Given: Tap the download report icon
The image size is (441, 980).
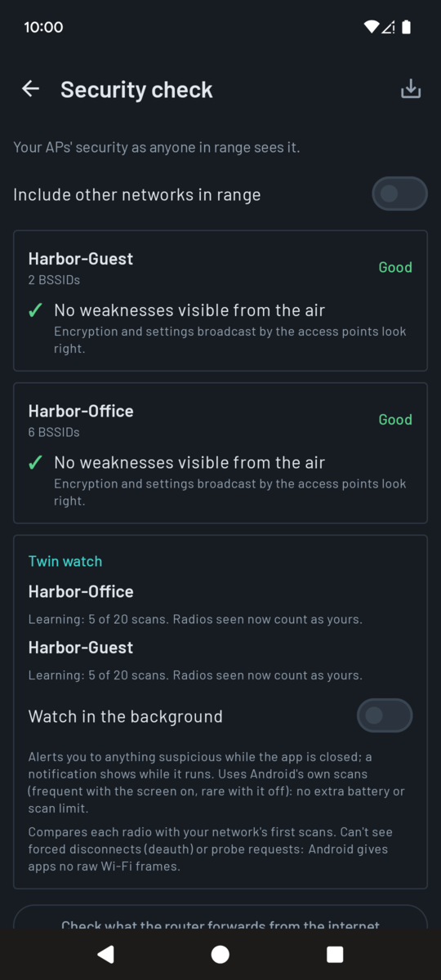Looking at the screenshot, I should [411, 89].
